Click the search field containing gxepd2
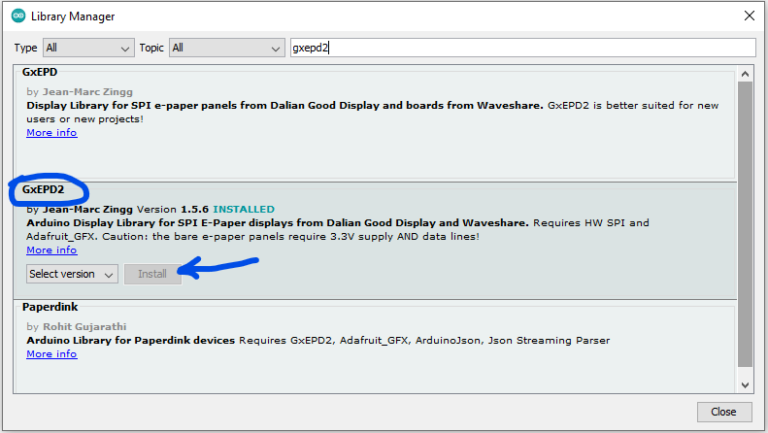The height and width of the screenshot is (433, 768). [x=520, y=48]
